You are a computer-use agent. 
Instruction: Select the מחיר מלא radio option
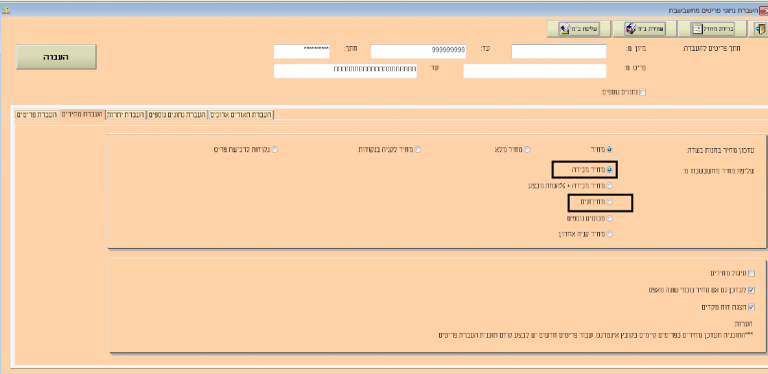pyautogui.click(x=527, y=150)
